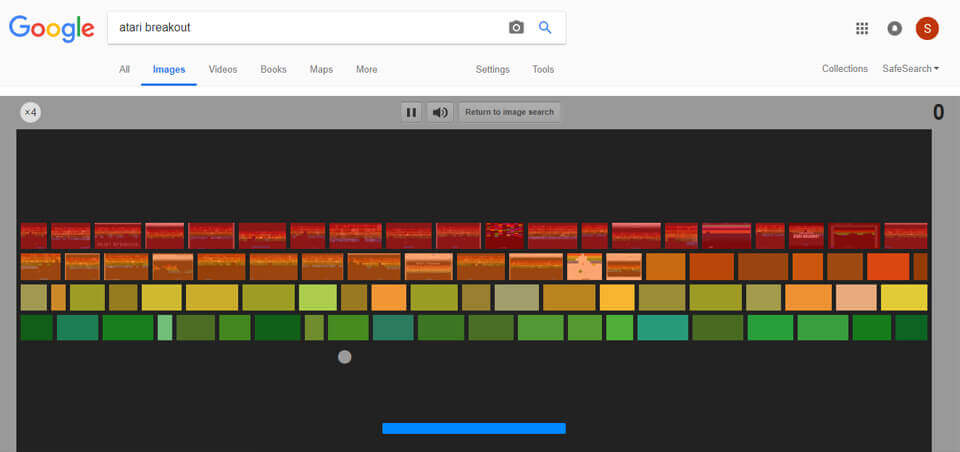Image resolution: width=960 pixels, height=452 pixels.
Task: Click the x4 lives indicator
Action: pos(31,113)
